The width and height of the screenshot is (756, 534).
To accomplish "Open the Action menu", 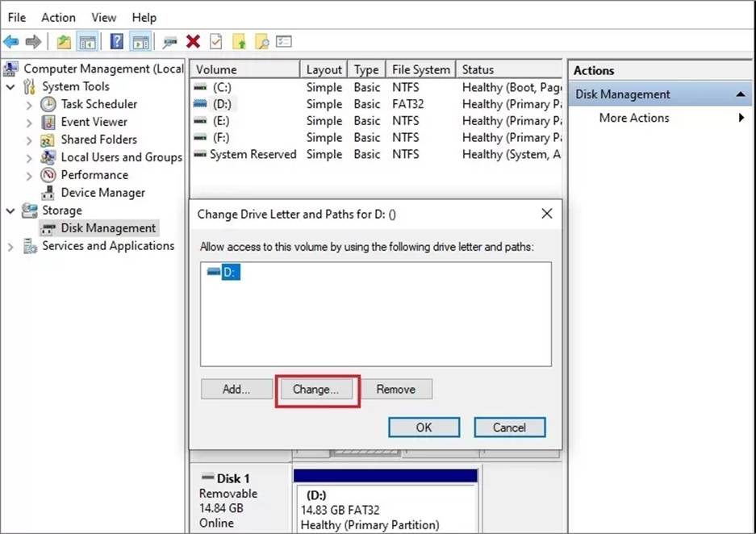I will pyautogui.click(x=58, y=17).
